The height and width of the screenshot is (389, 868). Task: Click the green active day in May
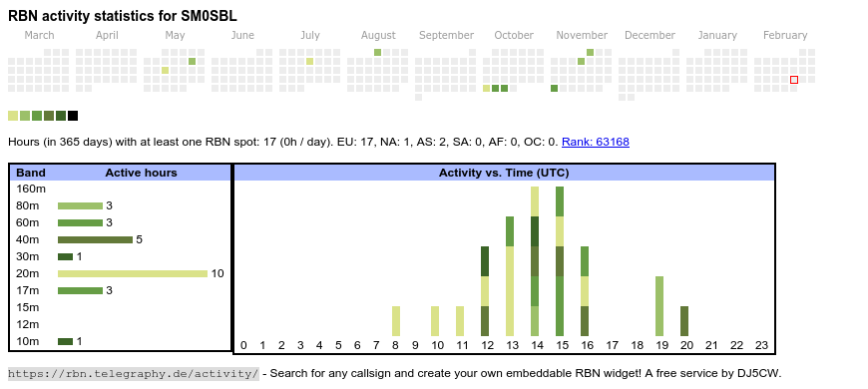point(193,62)
